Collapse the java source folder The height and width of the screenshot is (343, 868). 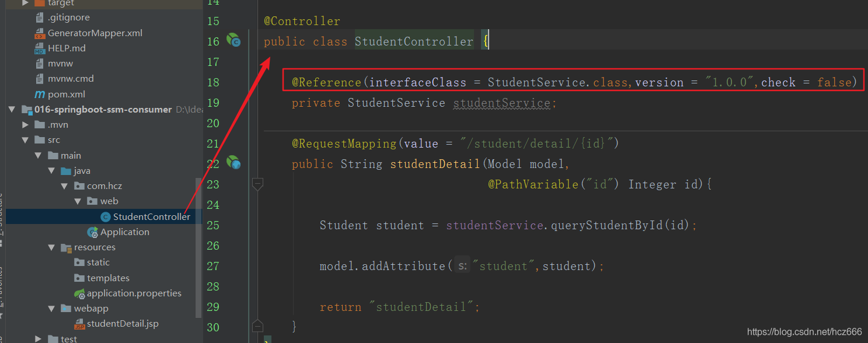[51, 170]
